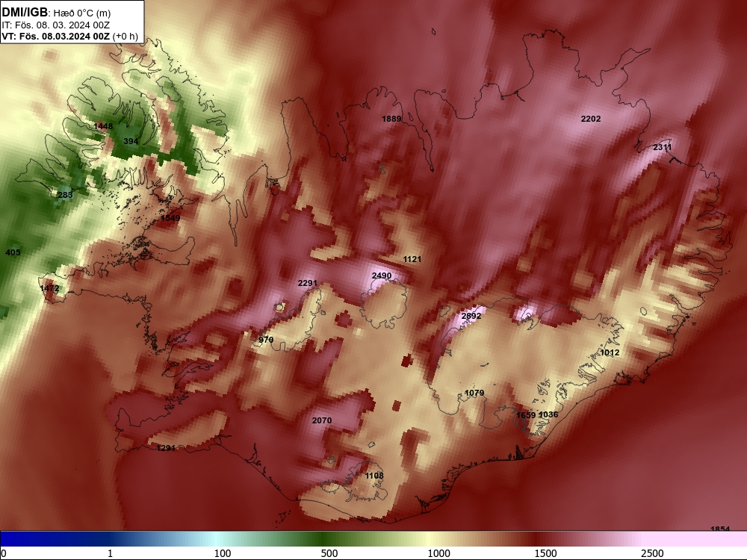Click the 1500 label on the color scale
The image size is (747, 560).
(x=545, y=553)
